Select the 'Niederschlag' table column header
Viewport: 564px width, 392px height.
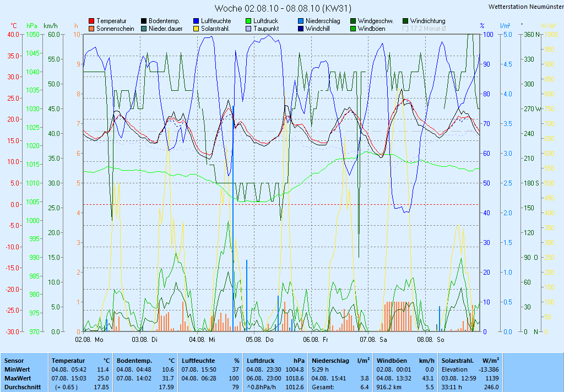point(330,361)
